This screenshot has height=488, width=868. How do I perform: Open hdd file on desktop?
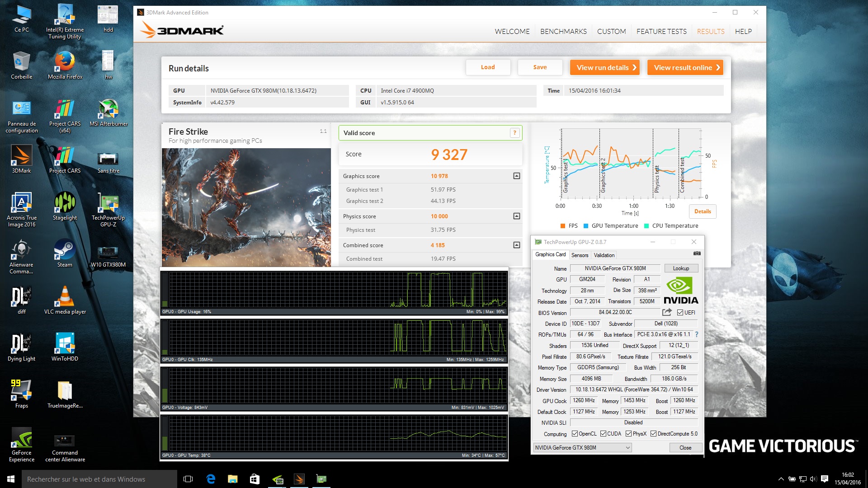pyautogui.click(x=108, y=19)
